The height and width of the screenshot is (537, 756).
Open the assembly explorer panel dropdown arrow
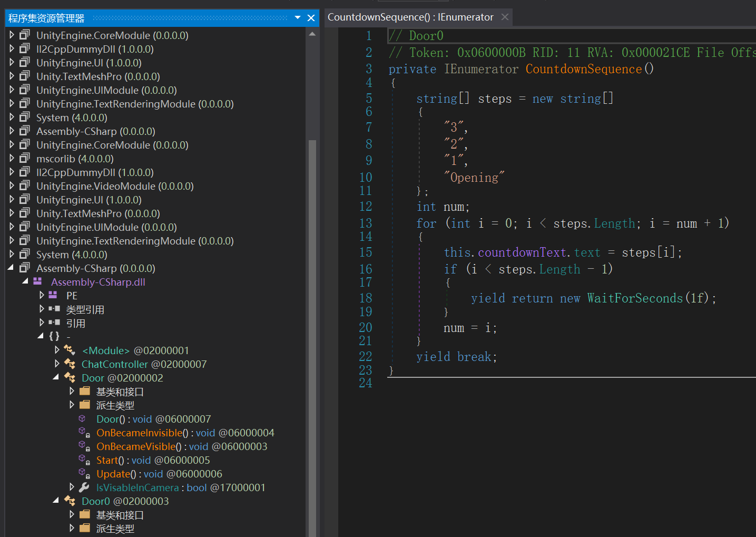298,18
